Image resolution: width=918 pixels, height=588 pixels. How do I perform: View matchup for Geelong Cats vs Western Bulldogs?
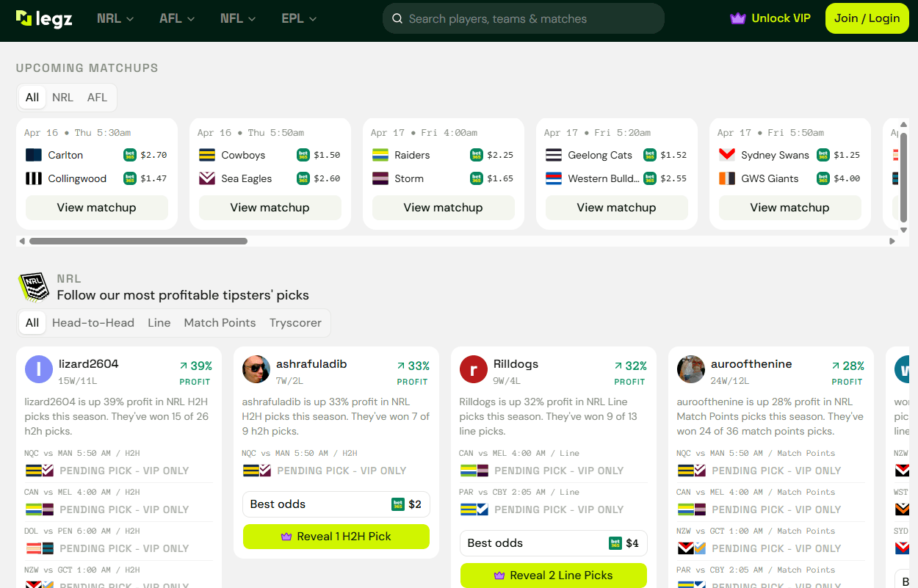616,208
